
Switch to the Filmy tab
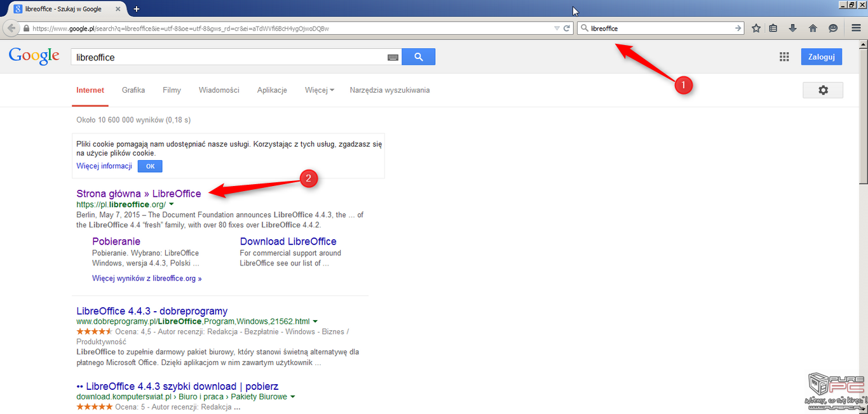coord(172,90)
